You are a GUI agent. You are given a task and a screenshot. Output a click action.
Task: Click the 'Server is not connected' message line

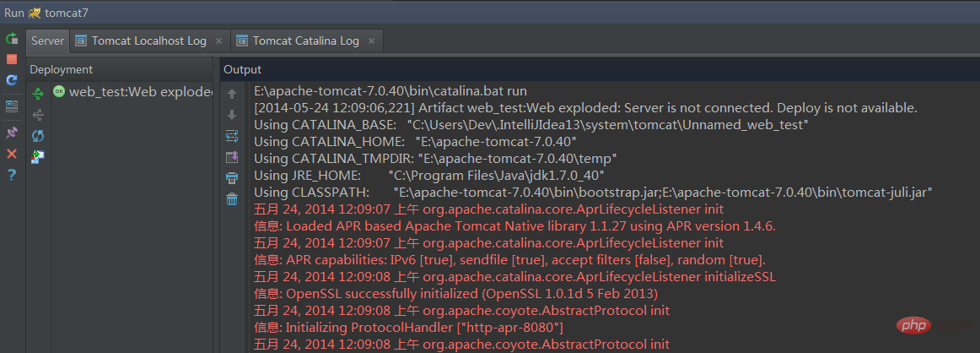[585, 108]
